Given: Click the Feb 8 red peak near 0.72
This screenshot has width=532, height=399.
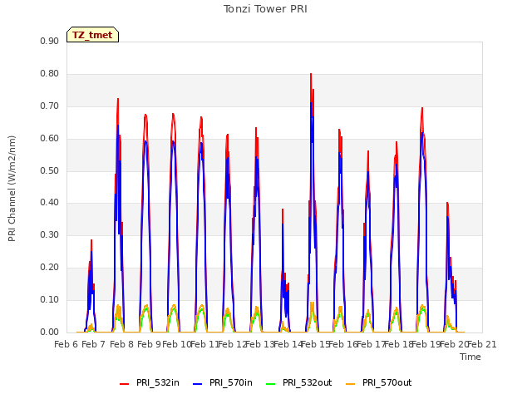Looking at the screenshot, I should tap(118, 99).
